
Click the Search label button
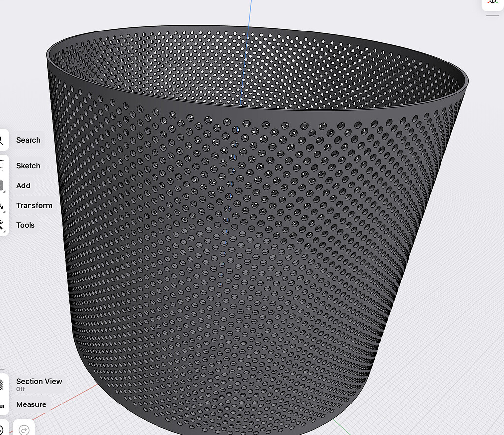[x=28, y=140]
